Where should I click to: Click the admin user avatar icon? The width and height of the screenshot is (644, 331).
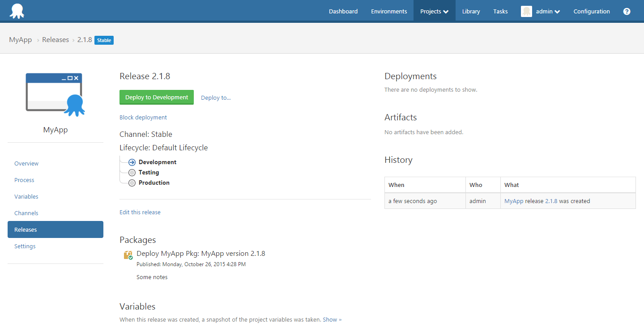pyautogui.click(x=526, y=12)
